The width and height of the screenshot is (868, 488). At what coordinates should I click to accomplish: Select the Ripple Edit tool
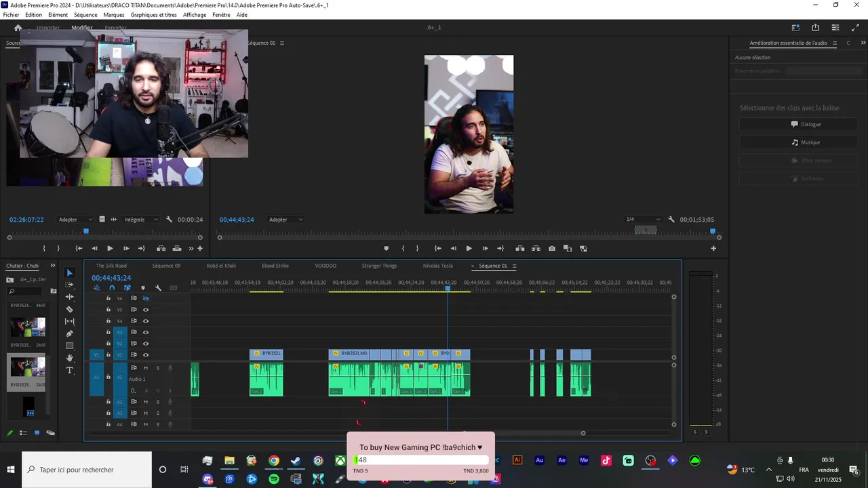(69, 297)
